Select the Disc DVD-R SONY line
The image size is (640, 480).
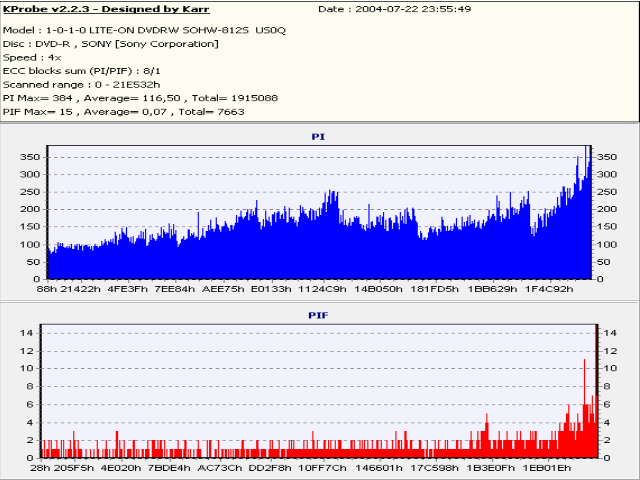[x=111, y=44]
